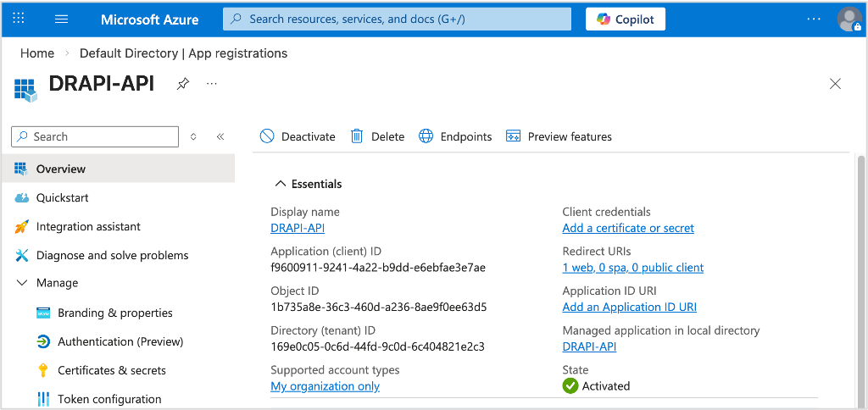
Task: Select Overview in the sidebar
Action: [60, 169]
